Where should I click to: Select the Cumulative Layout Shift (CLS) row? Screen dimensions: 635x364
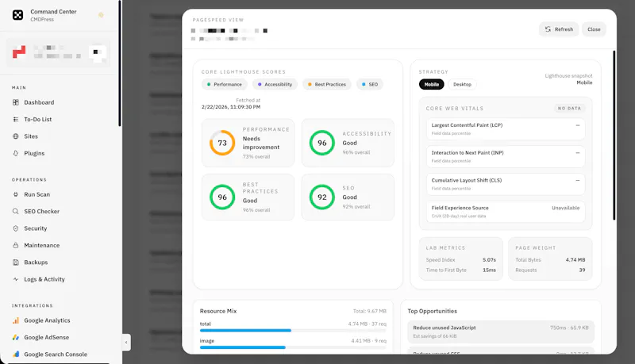[506, 184]
